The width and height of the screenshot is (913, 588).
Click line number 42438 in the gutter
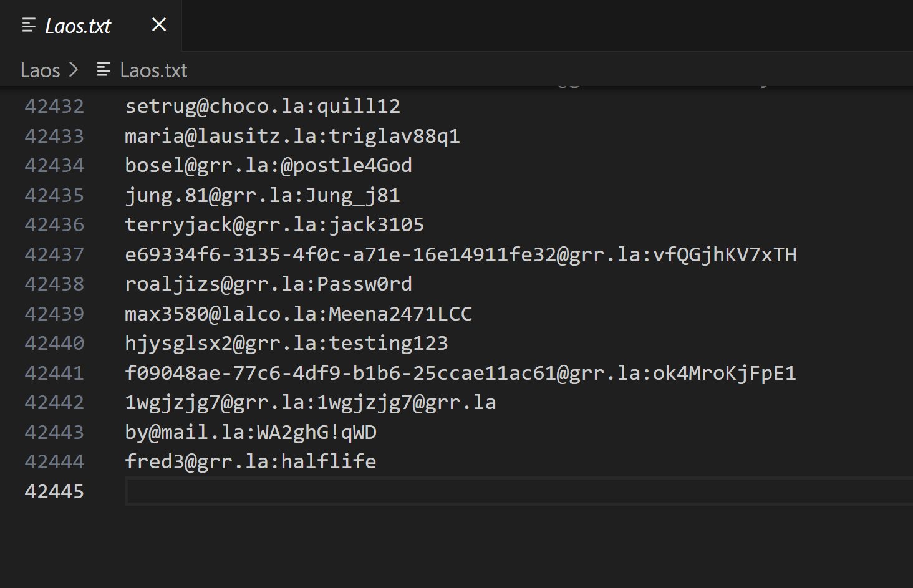tap(54, 284)
